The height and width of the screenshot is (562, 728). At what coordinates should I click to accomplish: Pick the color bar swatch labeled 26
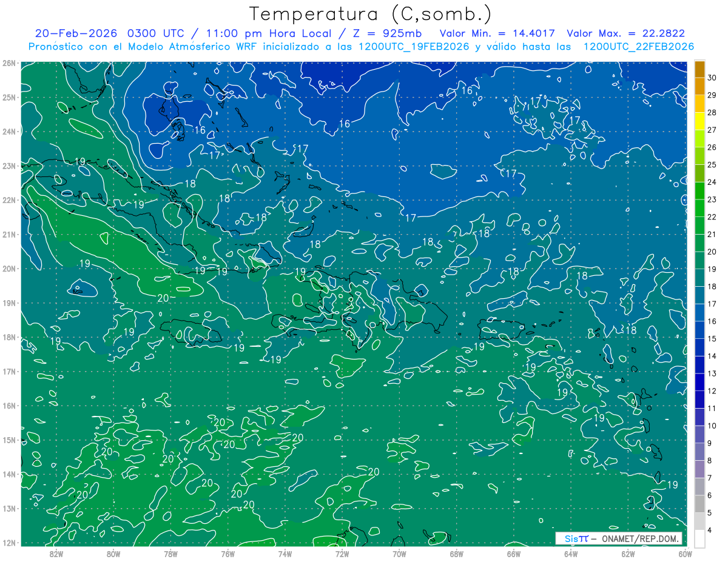[700, 138]
